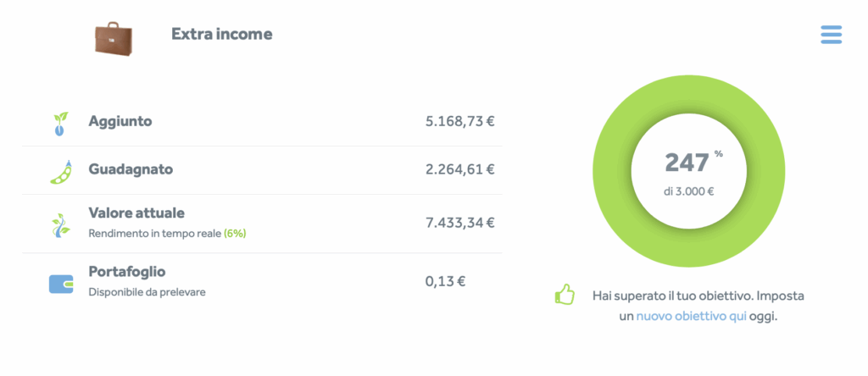
Task: Click the seedling icon beside Aggiunto
Action: (x=59, y=124)
